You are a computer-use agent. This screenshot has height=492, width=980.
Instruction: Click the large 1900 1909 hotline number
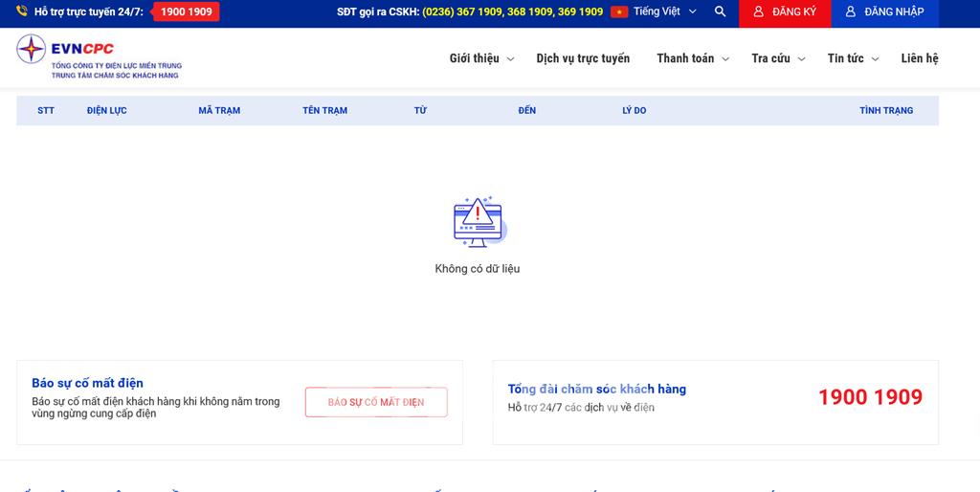coord(870,397)
